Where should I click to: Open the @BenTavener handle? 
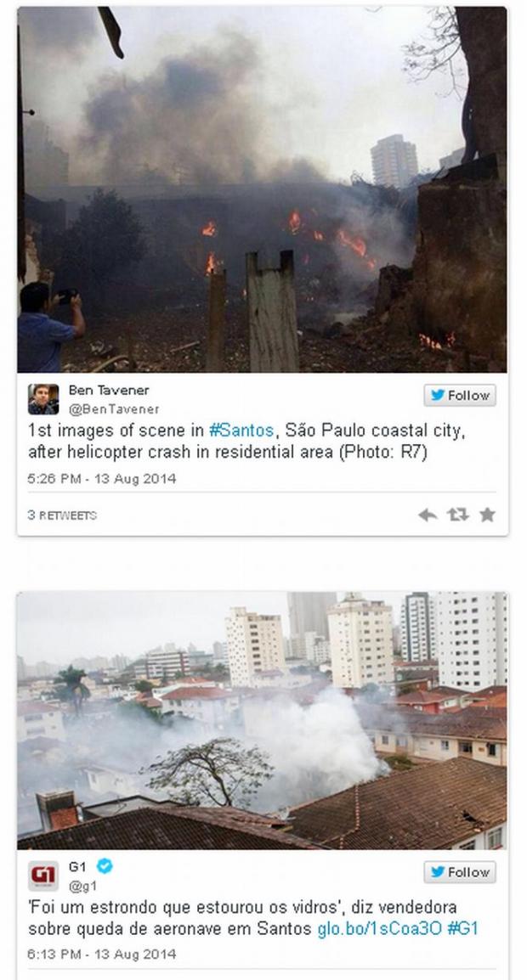113,409
